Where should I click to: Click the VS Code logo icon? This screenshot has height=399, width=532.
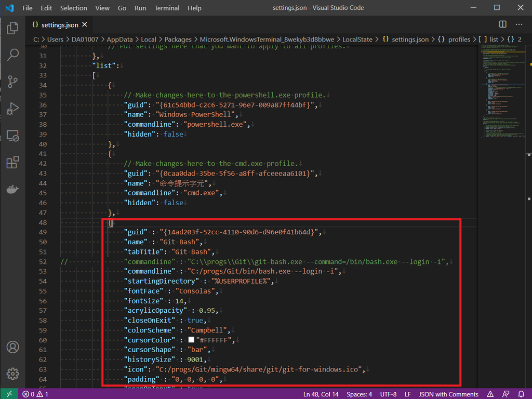click(x=9, y=8)
